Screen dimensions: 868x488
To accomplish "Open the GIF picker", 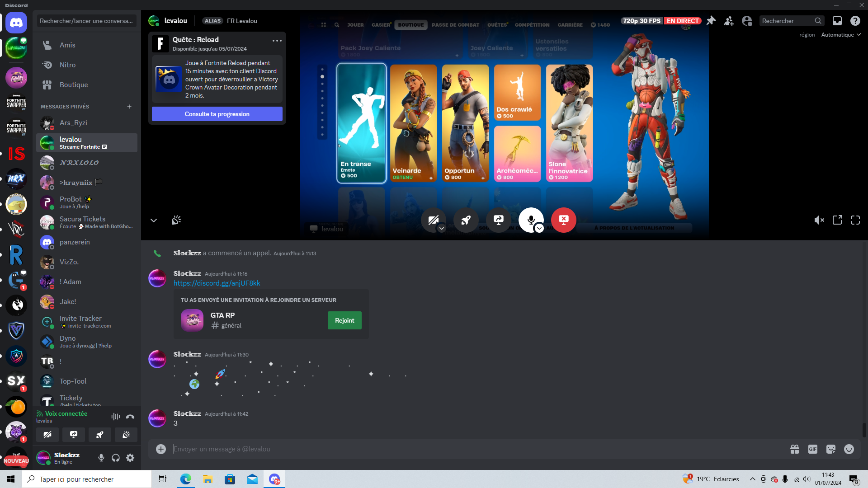I will pyautogui.click(x=813, y=449).
